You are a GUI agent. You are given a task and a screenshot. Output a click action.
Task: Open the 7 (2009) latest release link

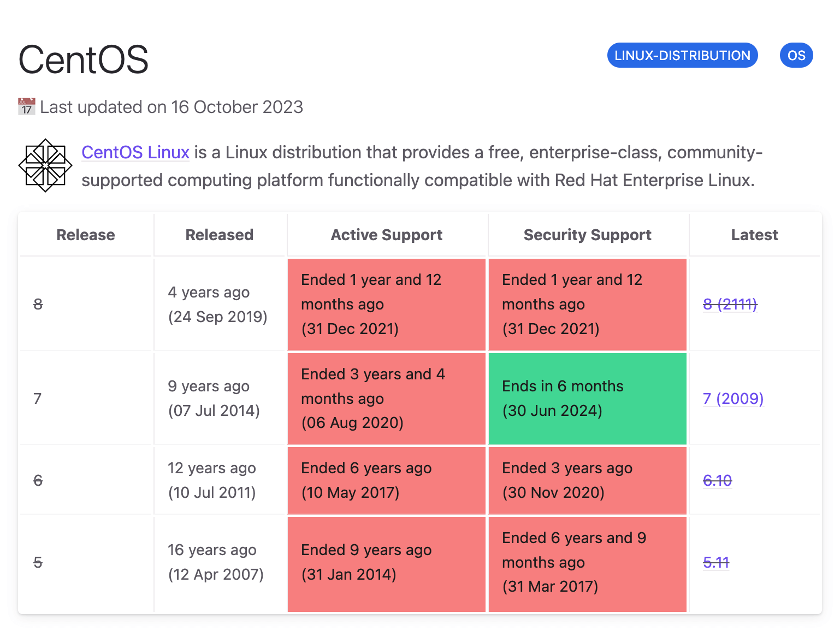click(733, 398)
